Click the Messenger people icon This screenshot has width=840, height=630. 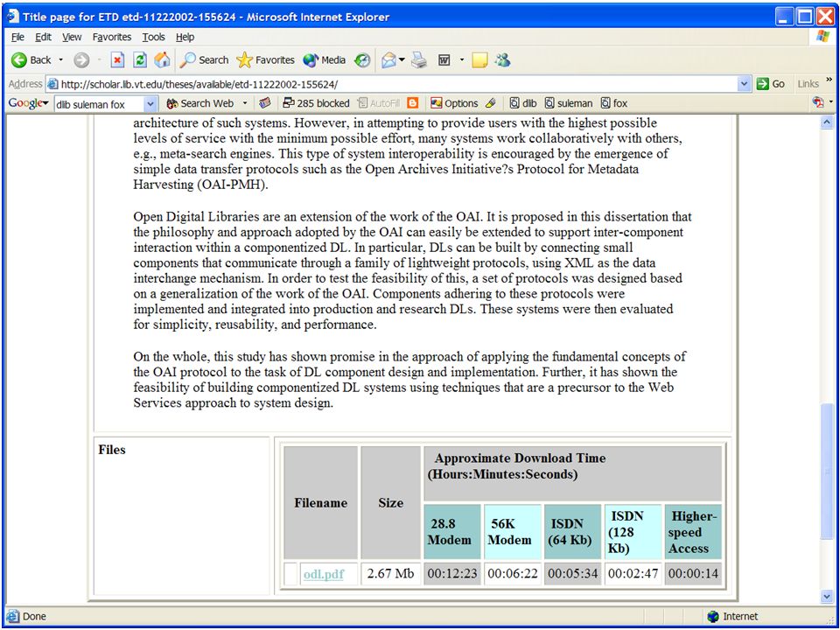coord(502,60)
